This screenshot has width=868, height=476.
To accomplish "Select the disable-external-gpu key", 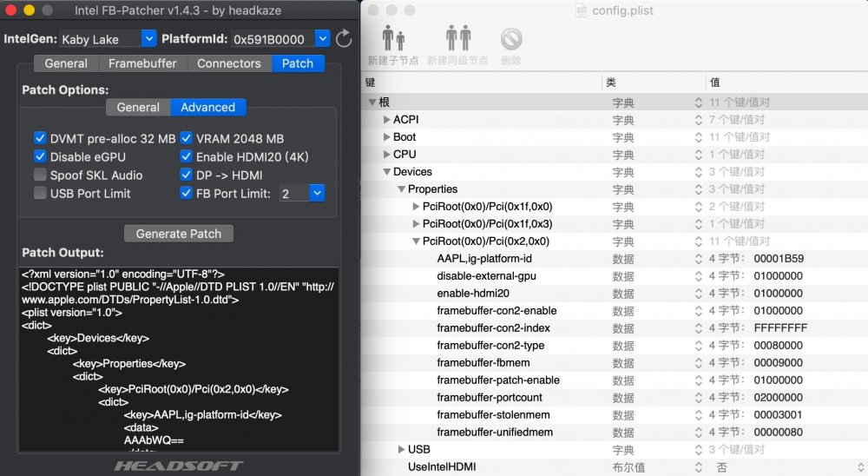I will click(x=487, y=276).
